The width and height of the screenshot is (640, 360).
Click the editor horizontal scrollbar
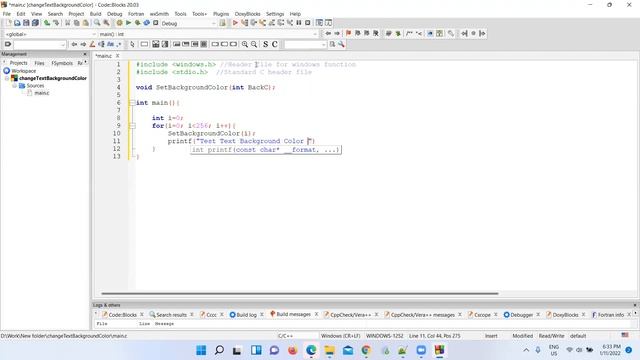click(300, 293)
